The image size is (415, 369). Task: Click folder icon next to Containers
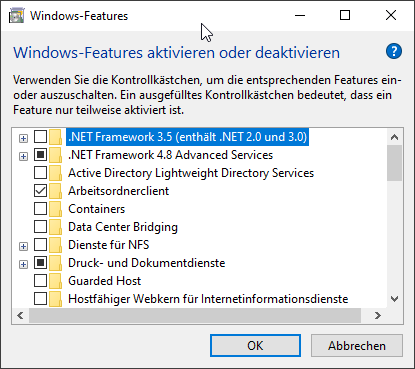pyautogui.click(x=55, y=209)
